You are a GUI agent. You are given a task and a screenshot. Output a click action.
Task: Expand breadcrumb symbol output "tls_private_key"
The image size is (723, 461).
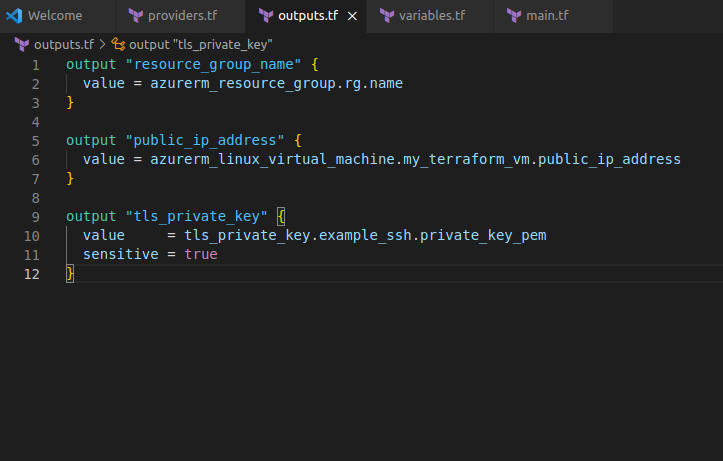pyautogui.click(x=201, y=45)
